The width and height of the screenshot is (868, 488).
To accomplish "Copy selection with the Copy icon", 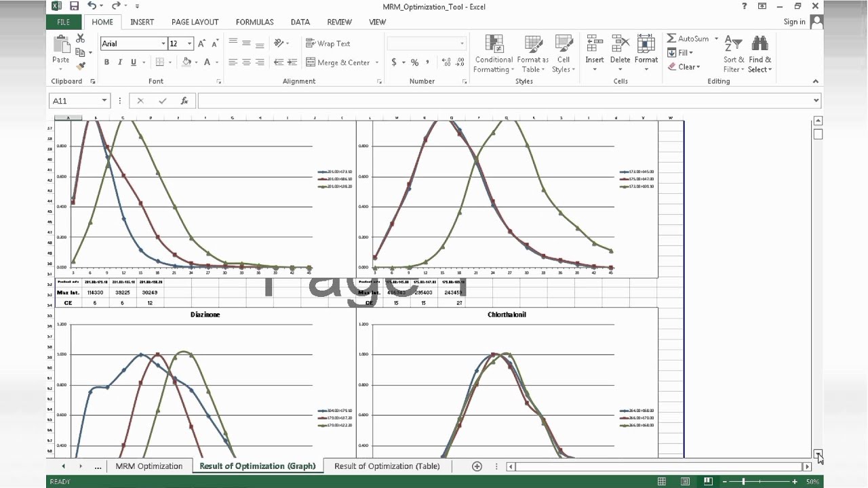I will tap(81, 52).
